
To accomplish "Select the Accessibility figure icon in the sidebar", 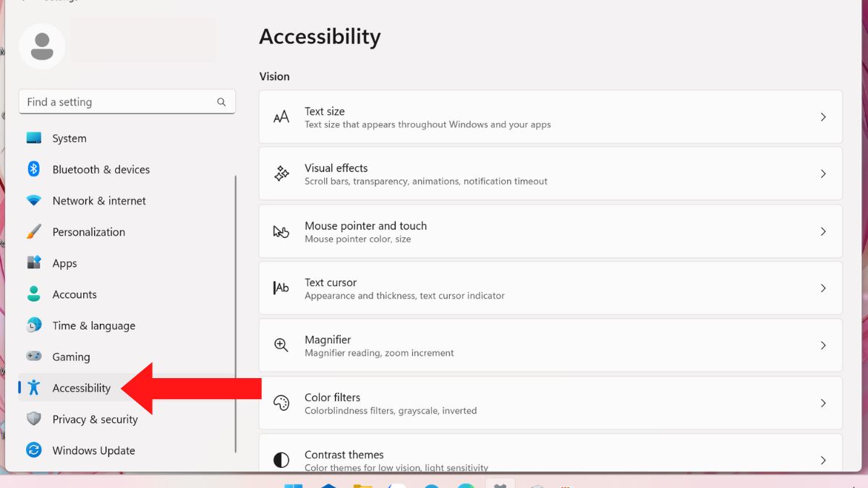I will pos(34,388).
